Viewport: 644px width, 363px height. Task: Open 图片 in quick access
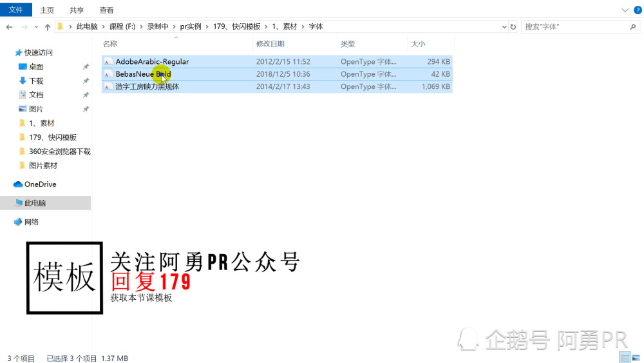(x=36, y=109)
